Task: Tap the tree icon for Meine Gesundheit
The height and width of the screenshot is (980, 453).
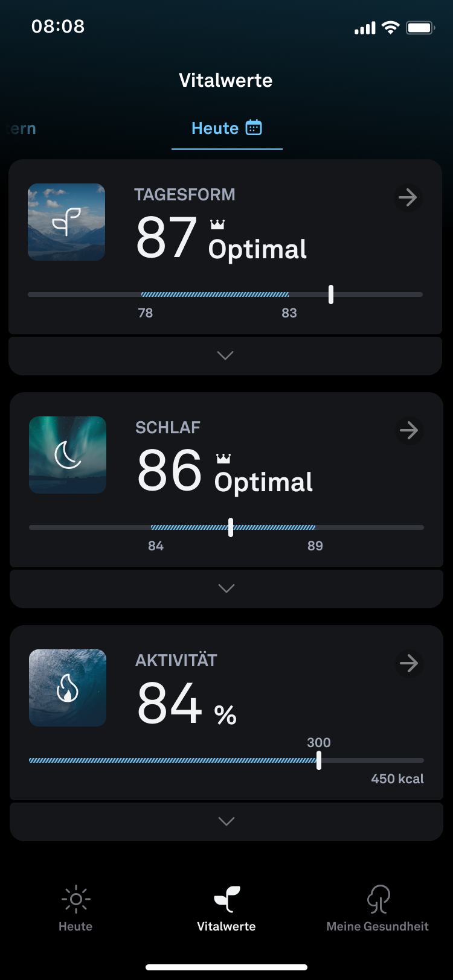Action: click(x=378, y=899)
